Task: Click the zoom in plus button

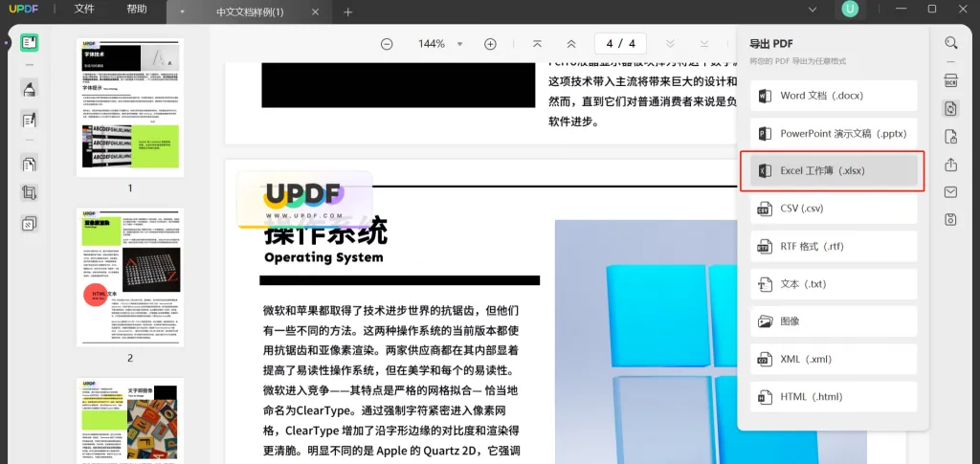Action: [491, 44]
